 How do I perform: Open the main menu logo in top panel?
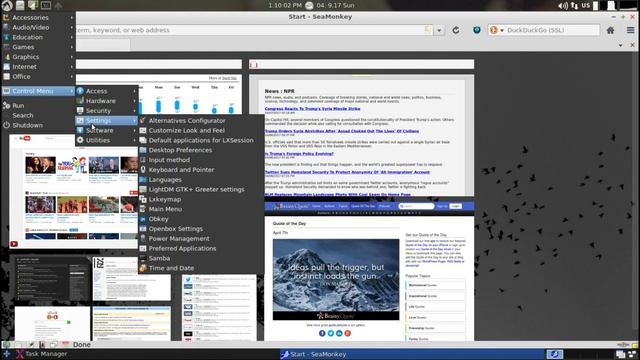click(7, 5)
